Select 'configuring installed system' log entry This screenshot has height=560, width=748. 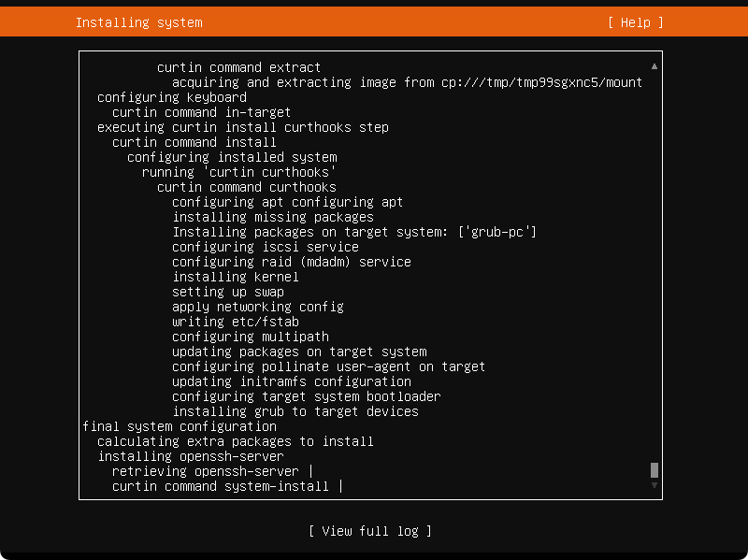(232, 157)
